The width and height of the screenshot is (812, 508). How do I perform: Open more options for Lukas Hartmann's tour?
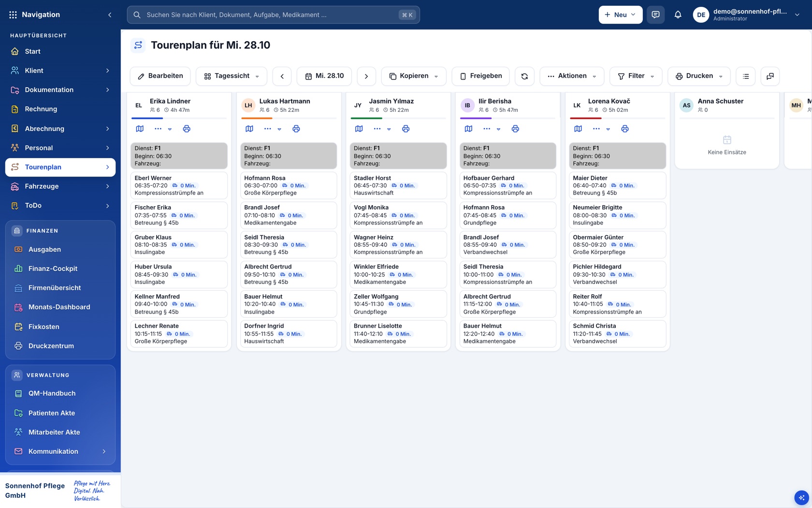(268, 129)
